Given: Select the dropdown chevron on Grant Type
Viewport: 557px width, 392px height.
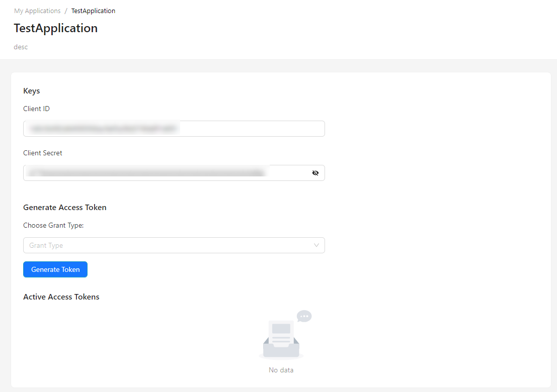Looking at the screenshot, I should [x=316, y=245].
